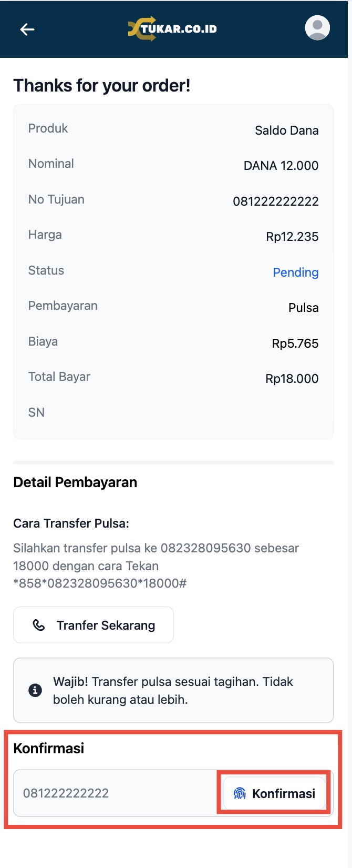
Task: Click the Pending status link
Action: coord(295,272)
